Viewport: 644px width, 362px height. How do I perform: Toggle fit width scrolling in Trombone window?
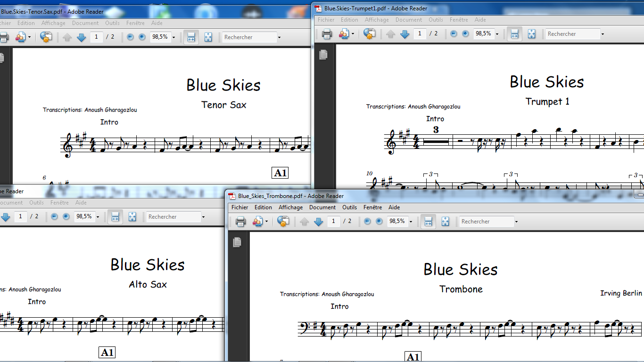tap(428, 222)
